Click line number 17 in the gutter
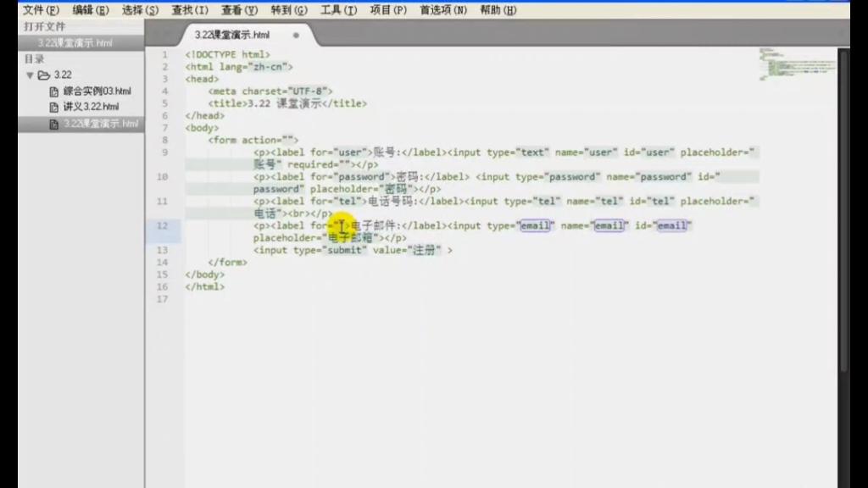Image resolution: width=868 pixels, height=488 pixels. pyautogui.click(x=162, y=299)
